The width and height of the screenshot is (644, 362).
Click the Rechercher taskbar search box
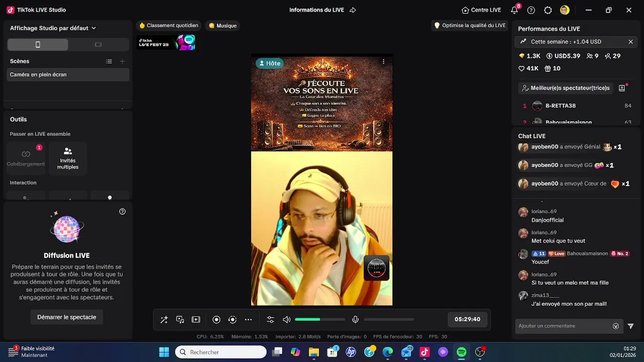[x=221, y=352]
